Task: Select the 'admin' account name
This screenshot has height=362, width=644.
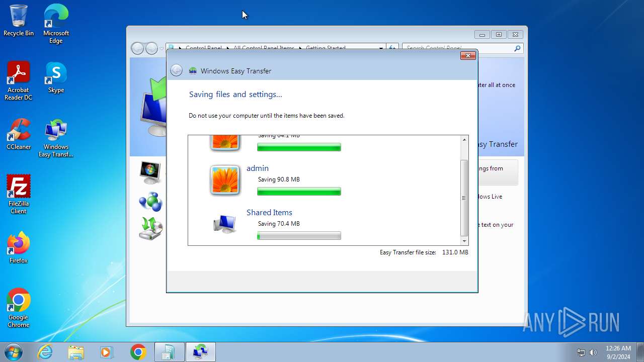Action: click(x=258, y=168)
